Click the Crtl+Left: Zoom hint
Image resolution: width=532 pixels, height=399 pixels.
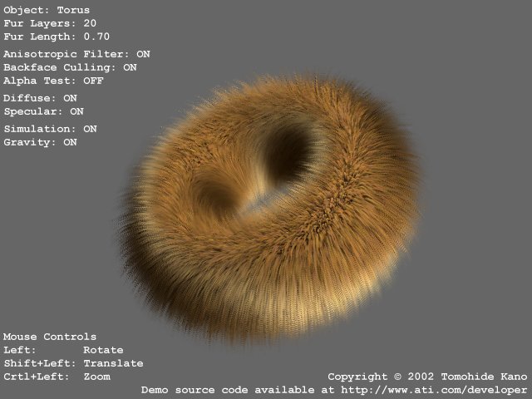pos(56,377)
